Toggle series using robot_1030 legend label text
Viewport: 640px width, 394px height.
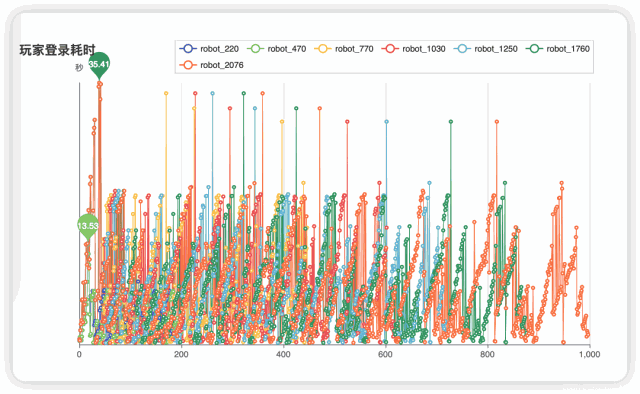click(x=424, y=49)
